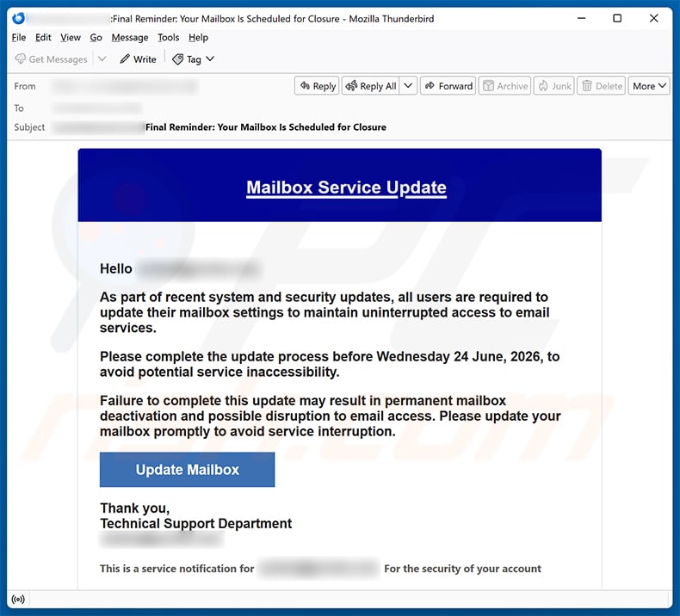The height and width of the screenshot is (616, 680).
Task: Click the Thunderbird logo in title bar
Action: click(x=18, y=18)
